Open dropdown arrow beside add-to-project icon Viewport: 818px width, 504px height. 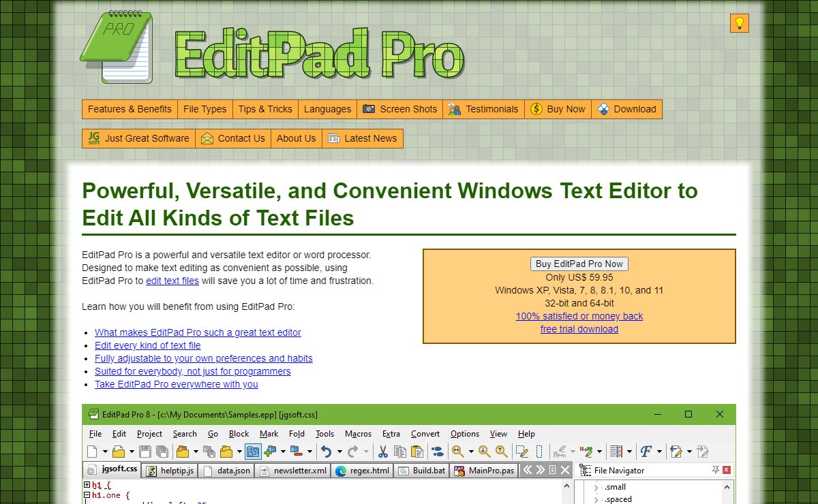pyautogui.click(x=283, y=452)
